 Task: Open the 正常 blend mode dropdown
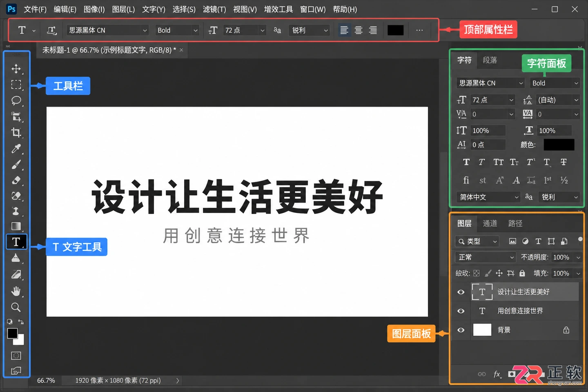click(x=486, y=257)
